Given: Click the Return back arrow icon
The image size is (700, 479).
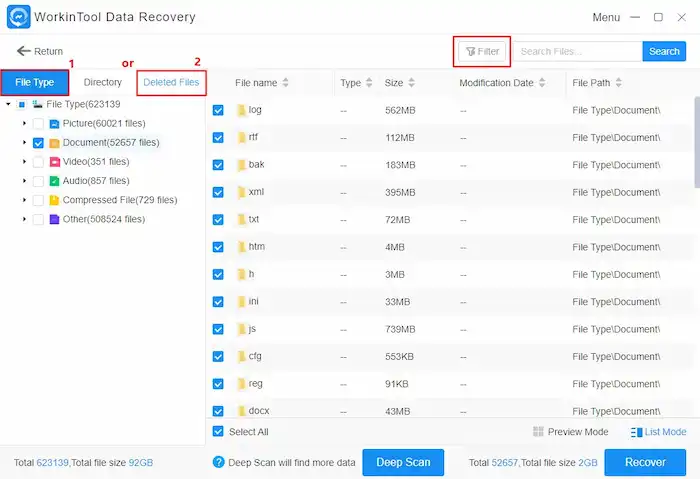Looking at the screenshot, I should pyautogui.click(x=23, y=51).
